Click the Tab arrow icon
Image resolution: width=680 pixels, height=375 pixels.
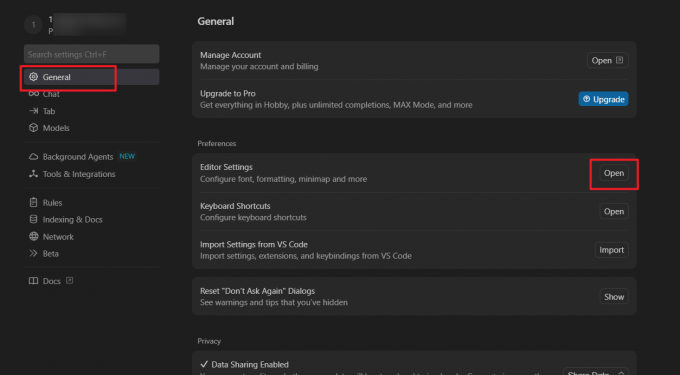pyautogui.click(x=33, y=111)
